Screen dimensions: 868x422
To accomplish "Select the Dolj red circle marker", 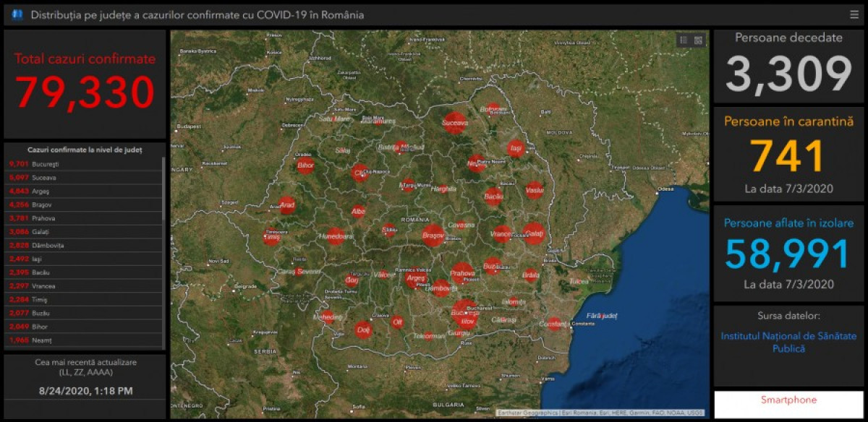I will [x=363, y=330].
